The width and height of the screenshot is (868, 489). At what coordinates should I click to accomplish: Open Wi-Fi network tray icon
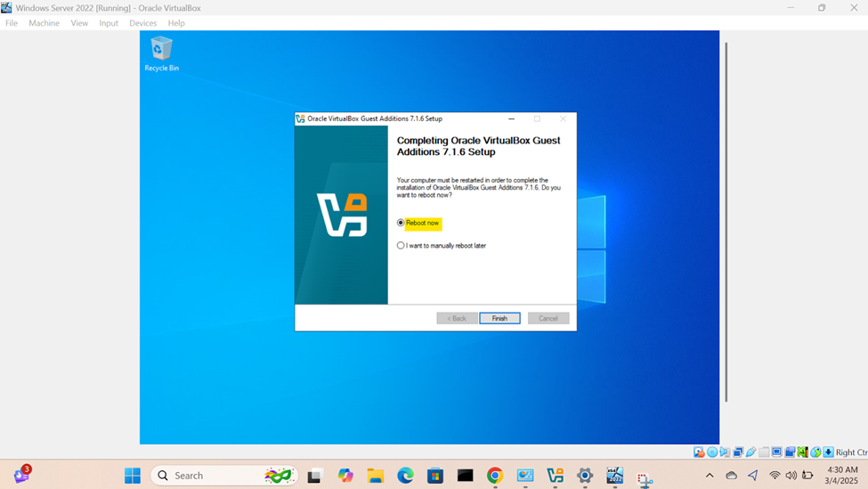click(x=775, y=475)
